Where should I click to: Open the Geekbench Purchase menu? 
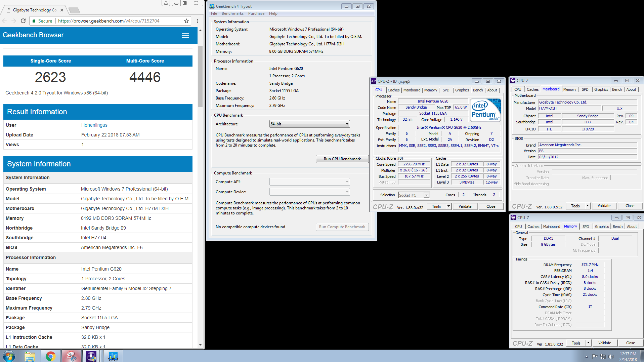(x=256, y=13)
